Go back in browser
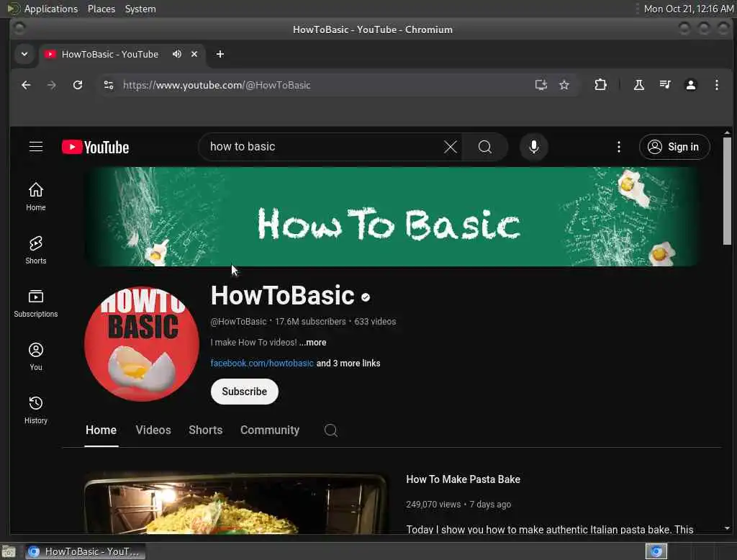This screenshot has width=737, height=560. (26, 85)
